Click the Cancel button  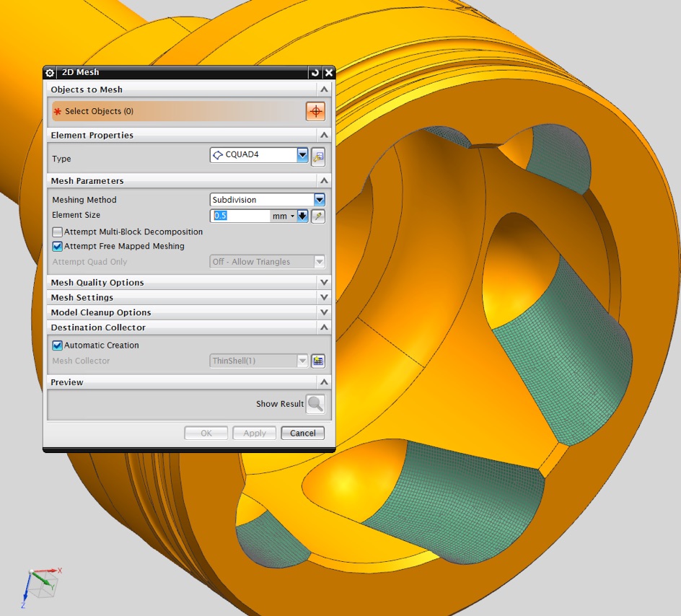click(x=303, y=434)
